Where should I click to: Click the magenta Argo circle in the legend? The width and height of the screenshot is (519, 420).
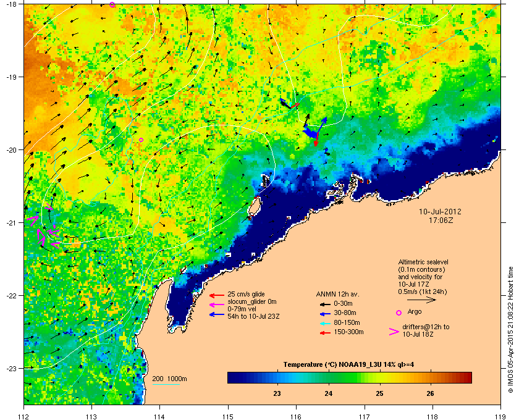click(399, 313)
